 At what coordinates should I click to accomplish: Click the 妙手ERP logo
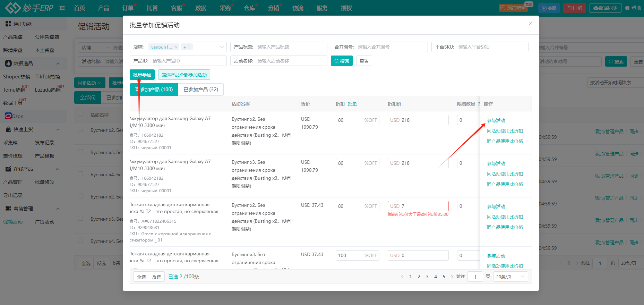[29, 8]
